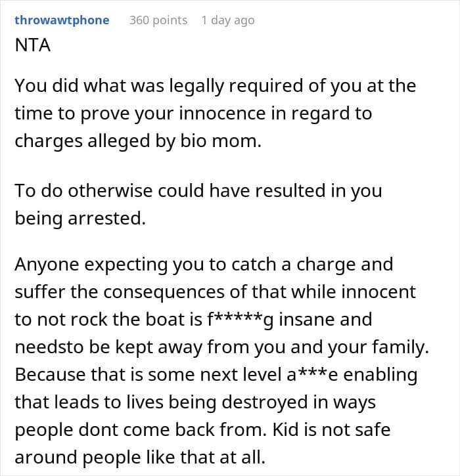Click the line starting with You did what
Screen dimensions: 460x476
point(215,86)
